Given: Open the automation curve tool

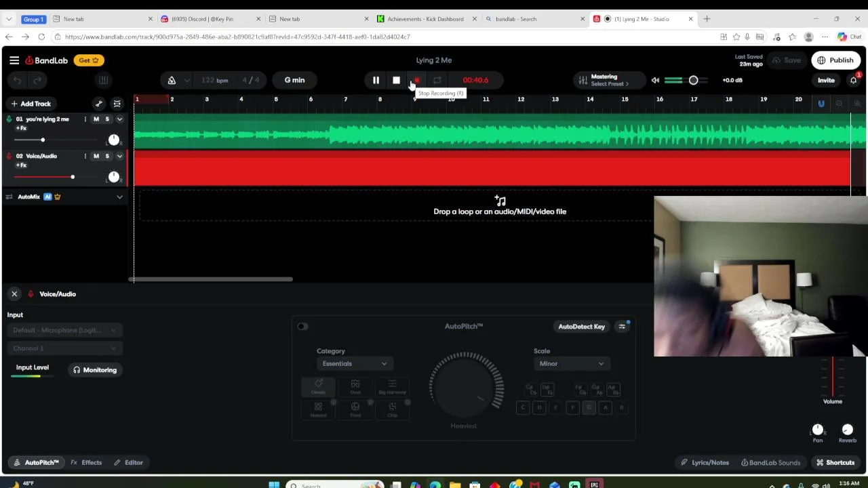Looking at the screenshot, I should 99,104.
